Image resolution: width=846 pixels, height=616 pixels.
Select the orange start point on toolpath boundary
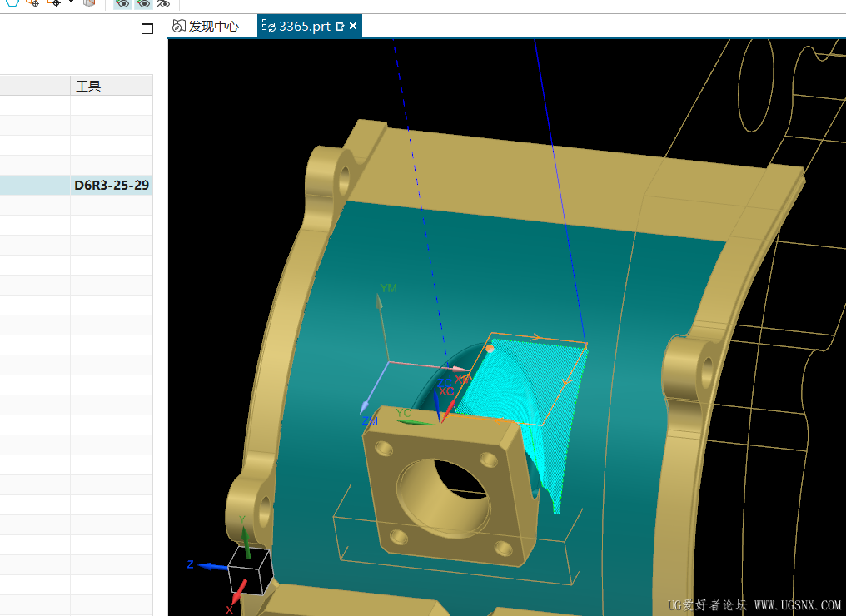pyautogui.click(x=490, y=349)
